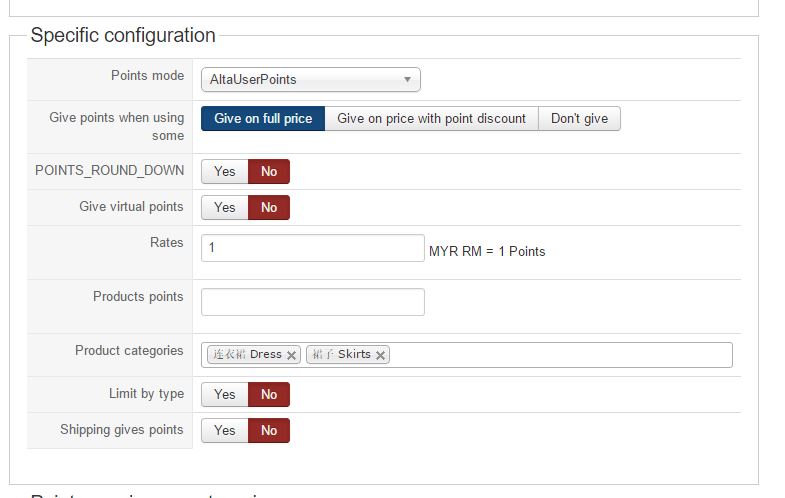Set Shipping gives points to No
This screenshot has height=498, width=785.
click(x=269, y=431)
